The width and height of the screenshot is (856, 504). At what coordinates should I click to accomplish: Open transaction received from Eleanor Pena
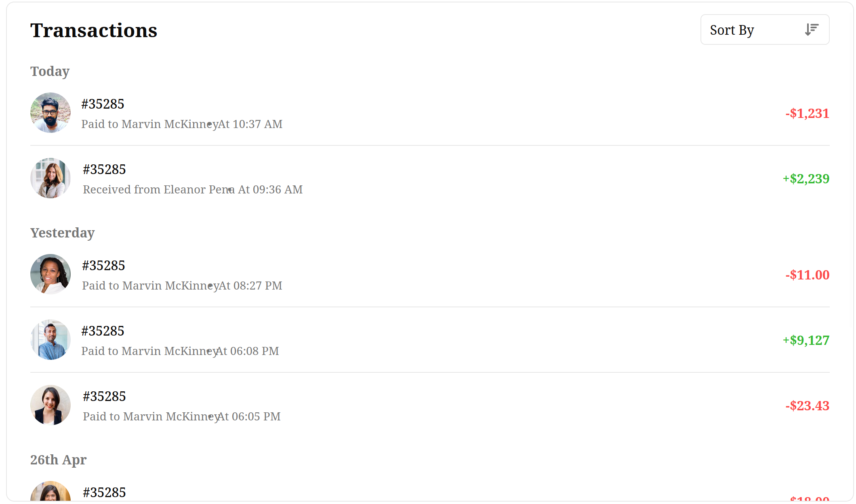[x=430, y=178]
